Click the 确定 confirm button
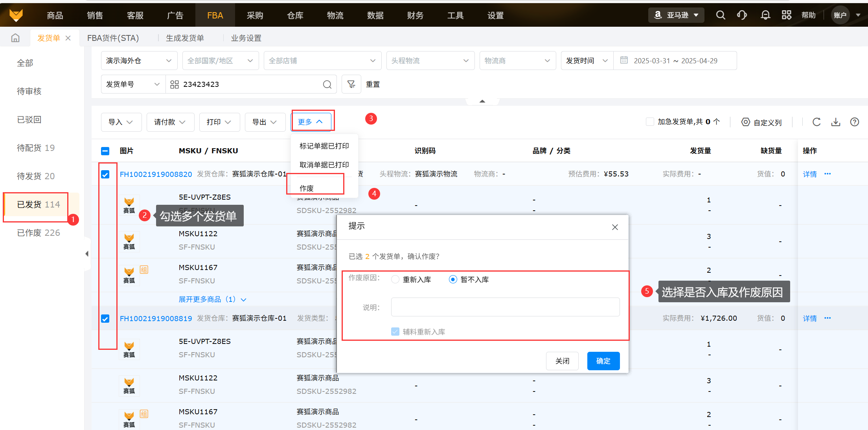This screenshot has width=868, height=430. point(603,361)
